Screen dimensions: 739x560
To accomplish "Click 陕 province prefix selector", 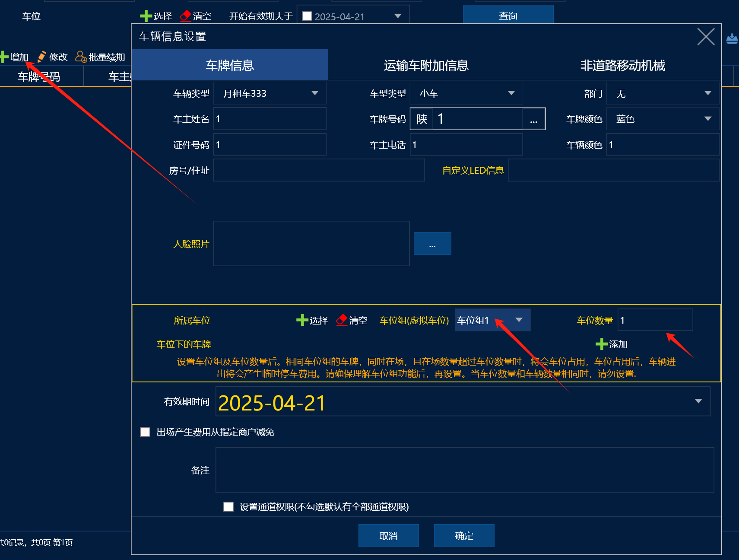I will pos(422,119).
